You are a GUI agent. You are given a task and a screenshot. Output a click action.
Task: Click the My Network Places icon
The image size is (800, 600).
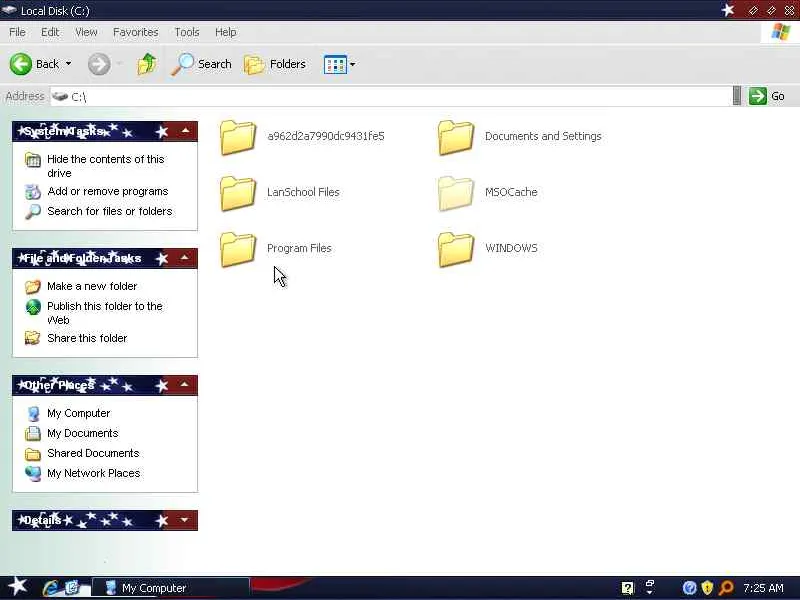(33, 473)
